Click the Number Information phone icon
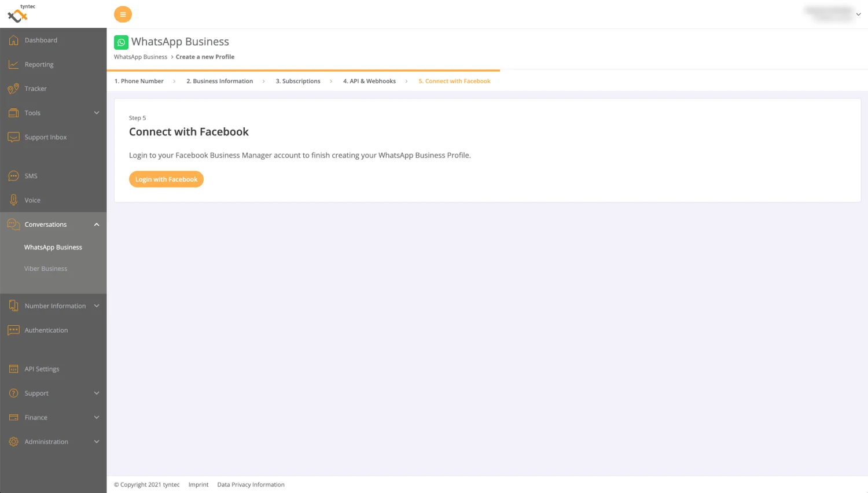This screenshot has height=493, width=868. pyautogui.click(x=13, y=306)
